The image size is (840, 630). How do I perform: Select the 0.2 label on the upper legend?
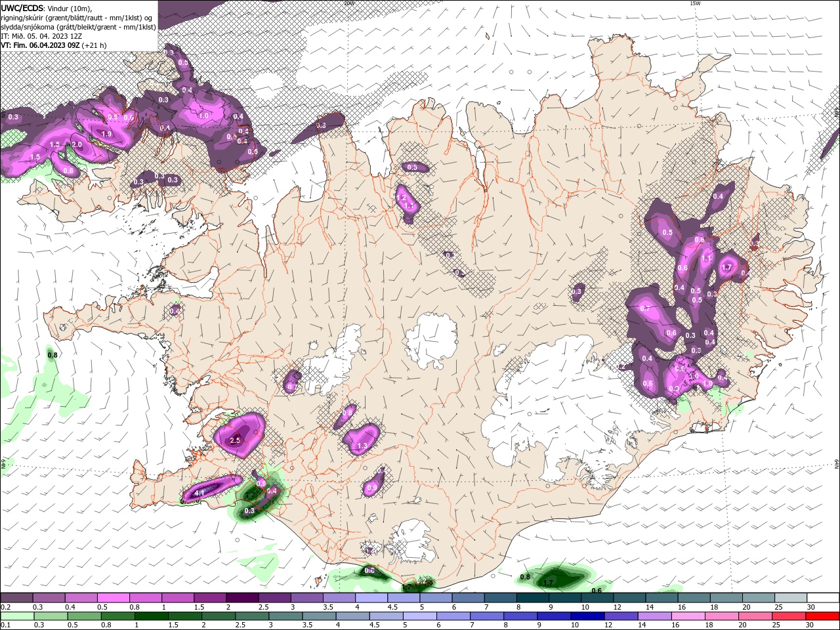pos(5,607)
